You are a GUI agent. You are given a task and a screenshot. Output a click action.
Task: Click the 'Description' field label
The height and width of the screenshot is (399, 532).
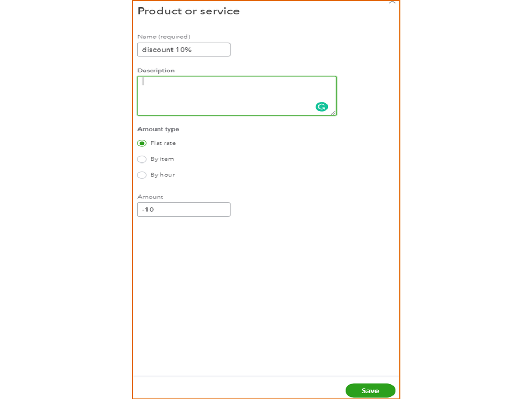tap(156, 70)
